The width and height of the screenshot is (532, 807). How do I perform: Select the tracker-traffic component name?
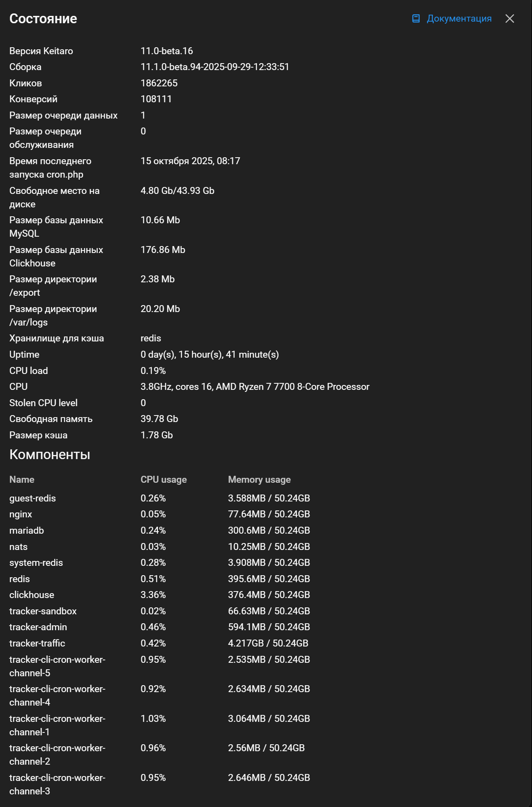(37, 643)
